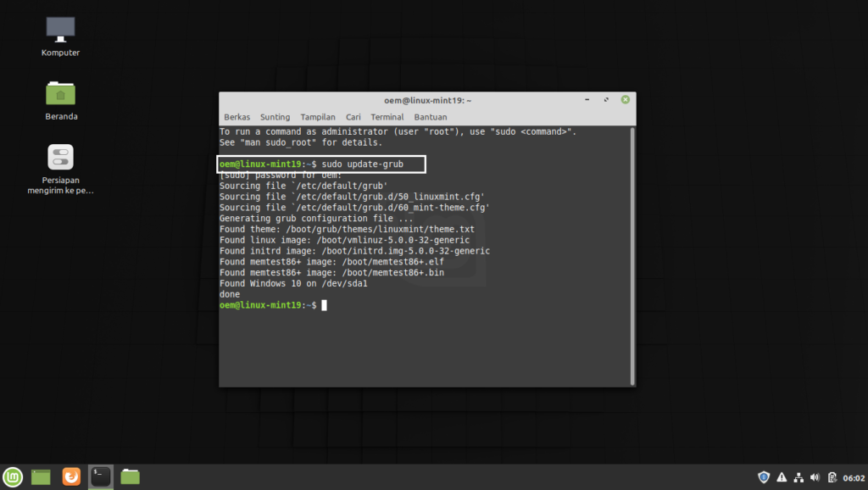Click the terminal vertical scrollbar

click(632, 256)
